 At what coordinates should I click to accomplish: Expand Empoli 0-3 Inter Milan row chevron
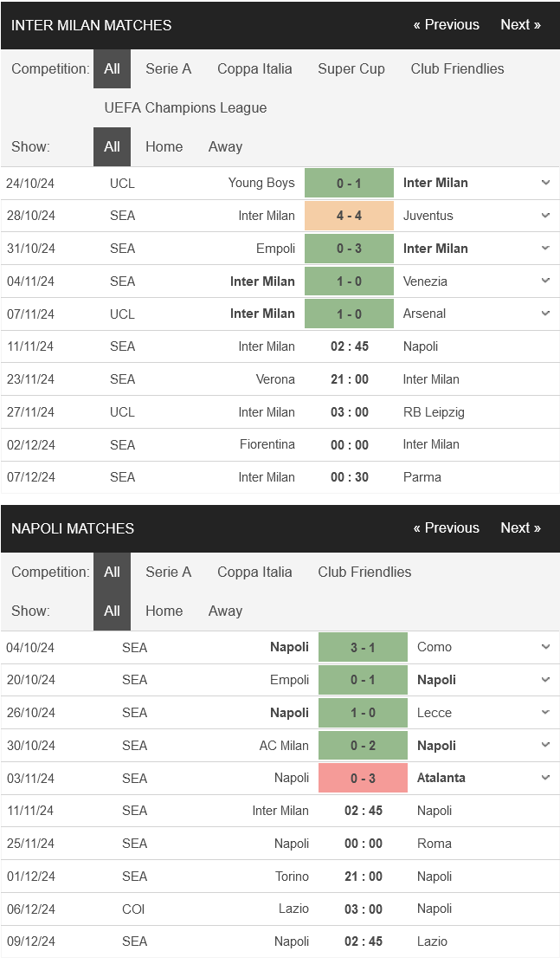[545, 249]
